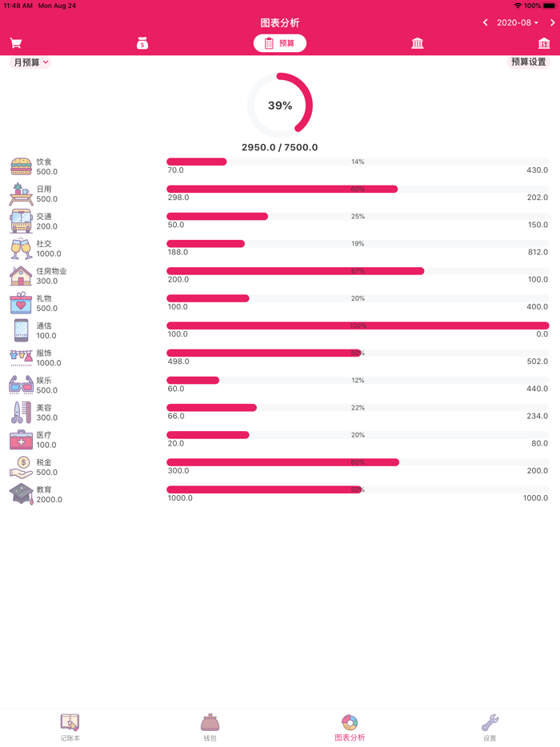Open the bank building tab
The image size is (560, 747).
pyautogui.click(x=418, y=43)
